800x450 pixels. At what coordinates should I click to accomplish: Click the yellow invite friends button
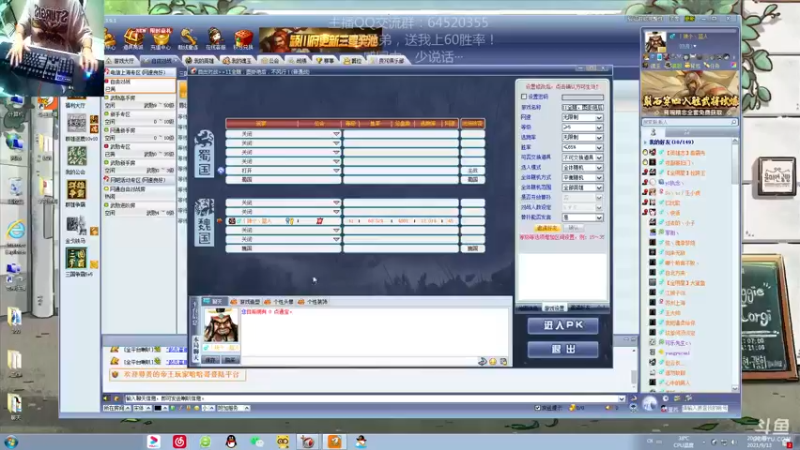point(547,228)
